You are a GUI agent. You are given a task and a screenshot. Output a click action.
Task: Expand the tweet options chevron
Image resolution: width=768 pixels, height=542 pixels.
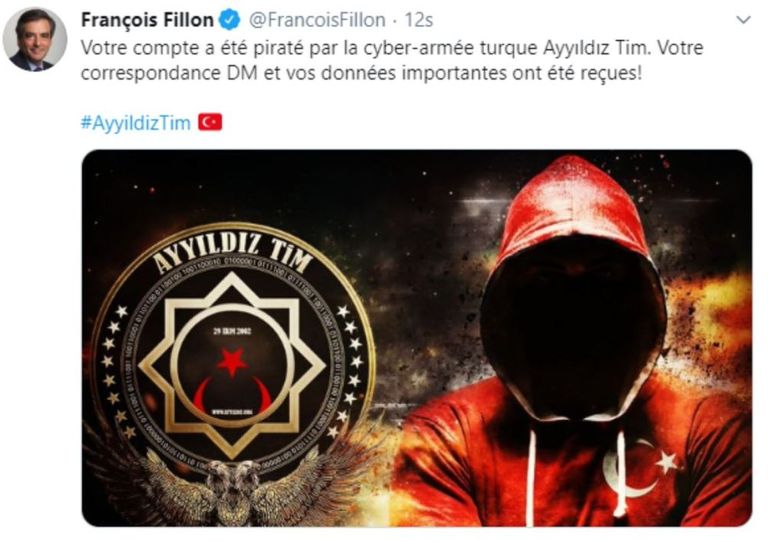click(x=744, y=21)
